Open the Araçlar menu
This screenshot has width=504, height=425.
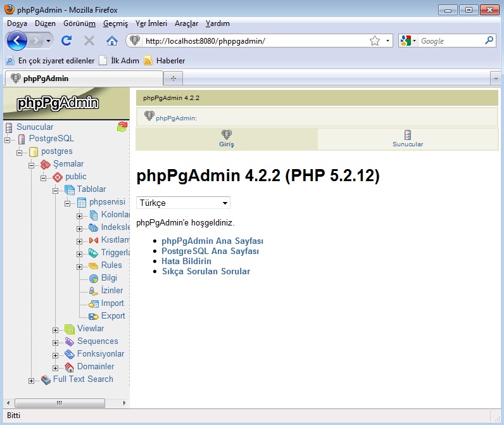186,23
